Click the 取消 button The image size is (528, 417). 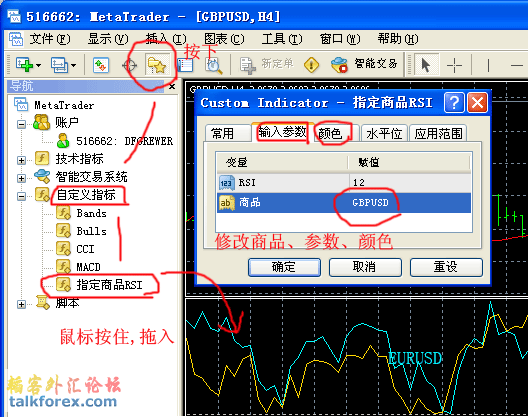coord(365,267)
